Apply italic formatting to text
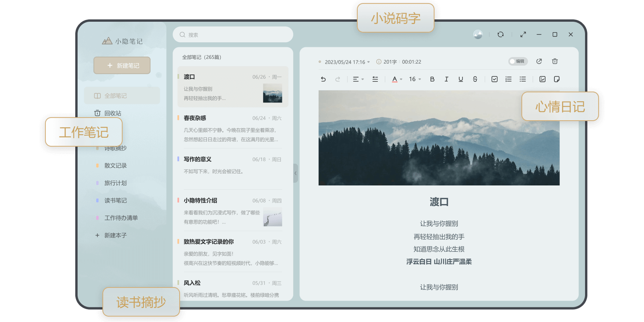This screenshot has width=644, height=322. [x=446, y=79]
